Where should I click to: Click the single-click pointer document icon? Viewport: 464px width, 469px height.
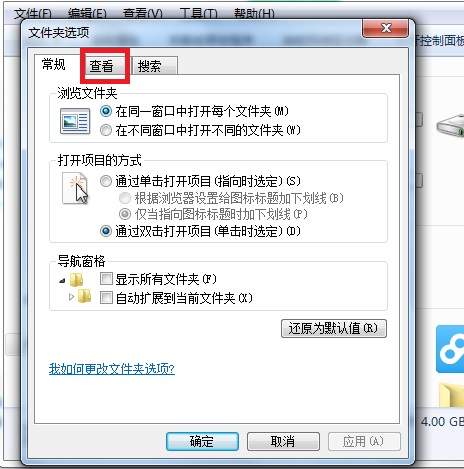[x=75, y=189]
